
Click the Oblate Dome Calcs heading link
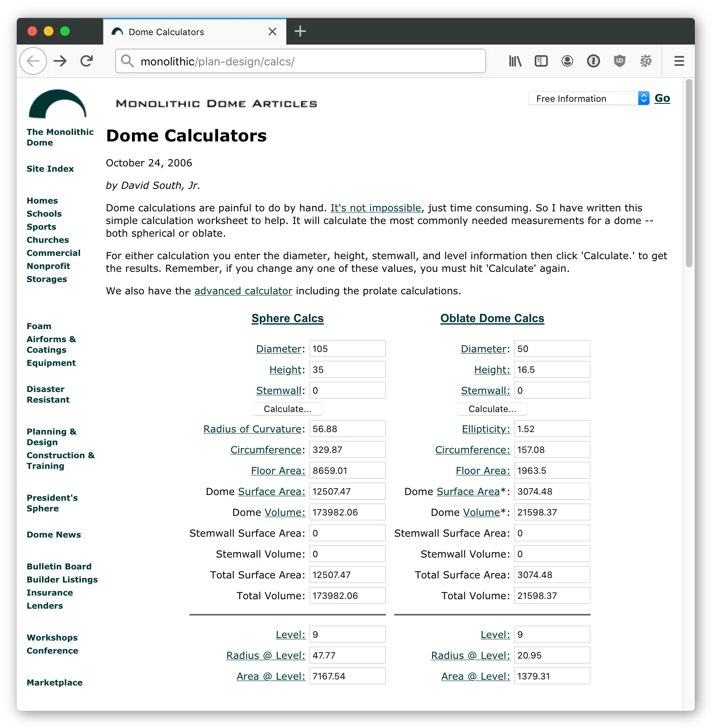[x=492, y=318]
